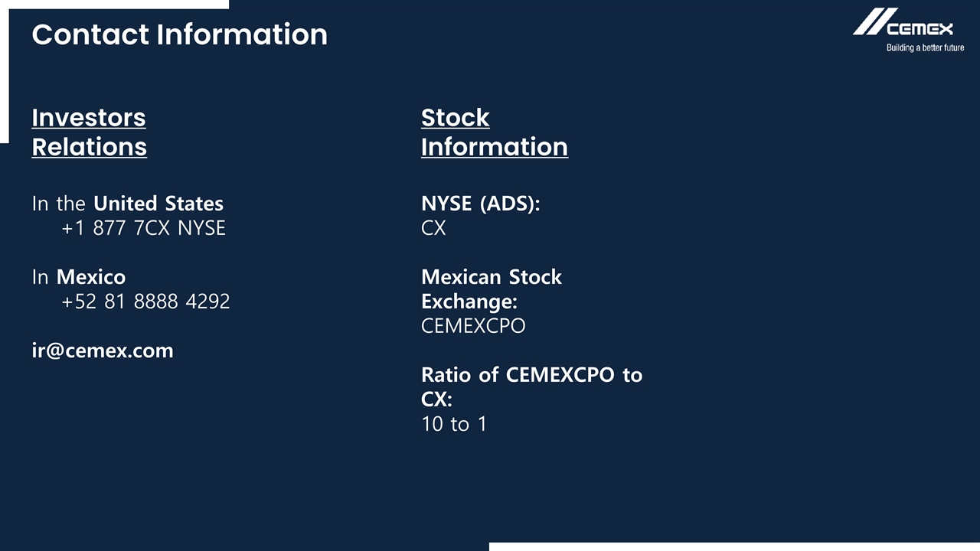The height and width of the screenshot is (551, 980).
Task: Click the "Ratio of CEMEXCPO to CX:" label
Action: [x=531, y=386]
